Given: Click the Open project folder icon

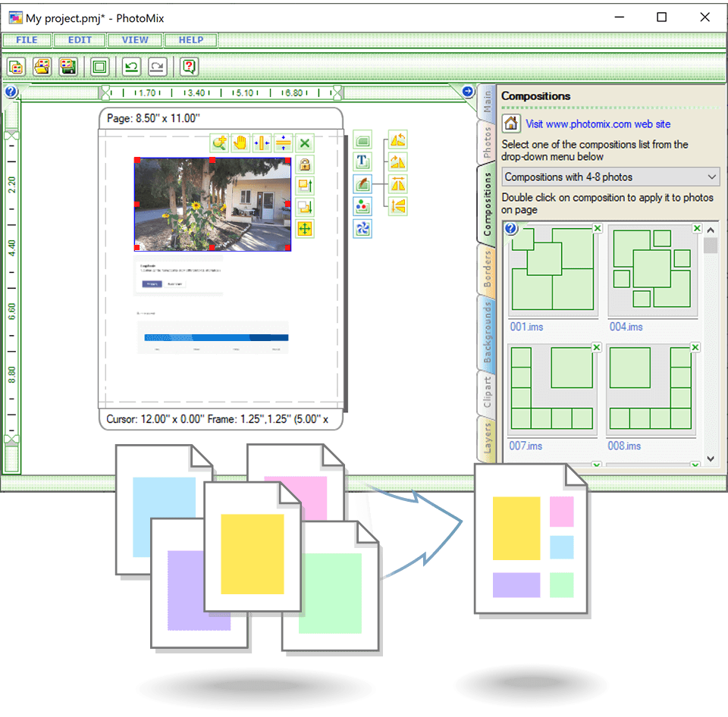Looking at the screenshot, I should (42, 67).
